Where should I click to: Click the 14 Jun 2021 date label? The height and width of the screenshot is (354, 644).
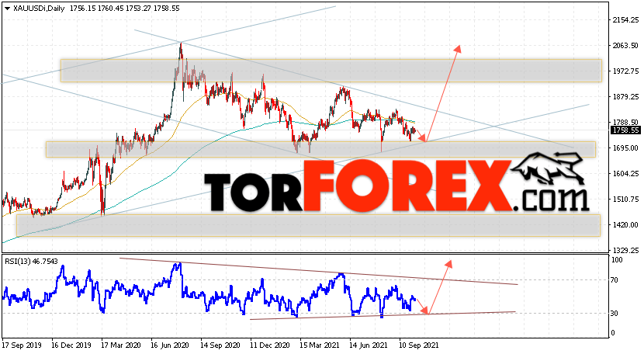click(x=369, y=345)
